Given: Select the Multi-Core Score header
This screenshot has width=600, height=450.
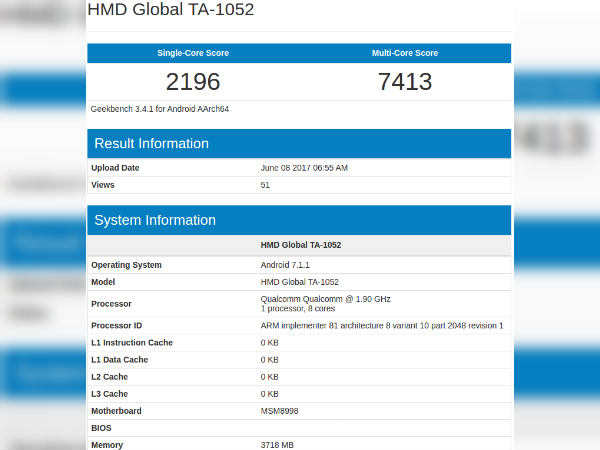Looking at the screenshot, I should coord(405,53).
